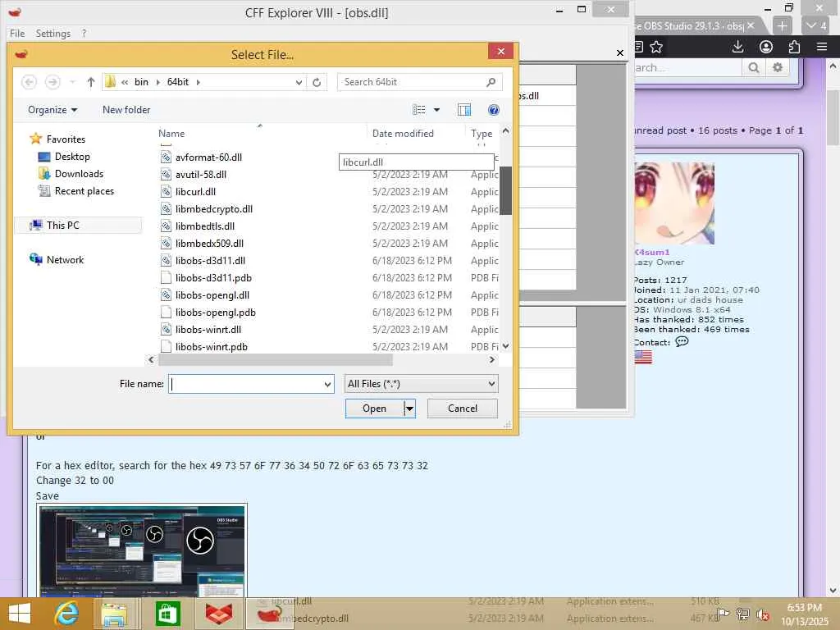Image resolution: width=840 pixels, height=630 pixels.
Task: Open the address path history dropdown
Action: click(299, 82)
